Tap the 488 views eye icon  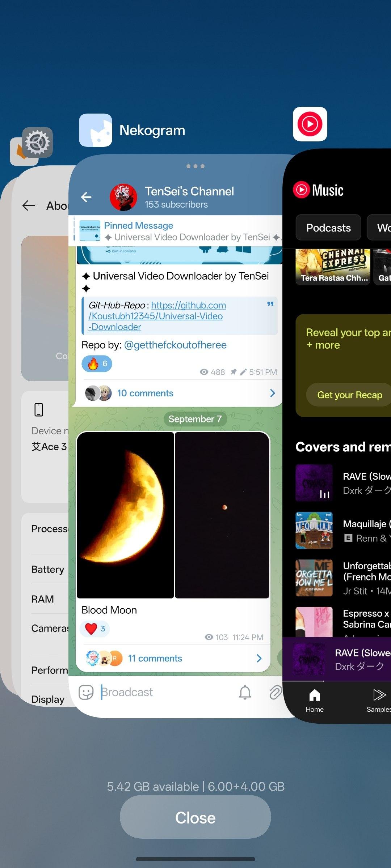coord(204,372)
